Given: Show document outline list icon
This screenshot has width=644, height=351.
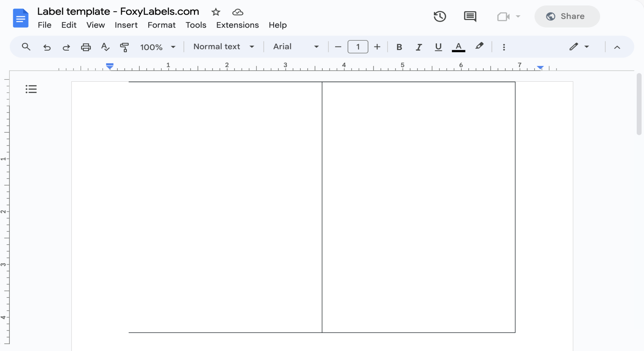Looking at the screenshot, I should tap(31, 89).
